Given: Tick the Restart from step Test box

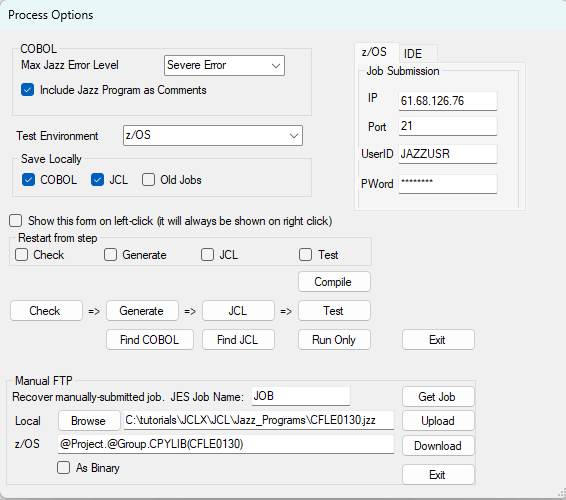Looking at the screenshot, I should [x=305, y=255].
